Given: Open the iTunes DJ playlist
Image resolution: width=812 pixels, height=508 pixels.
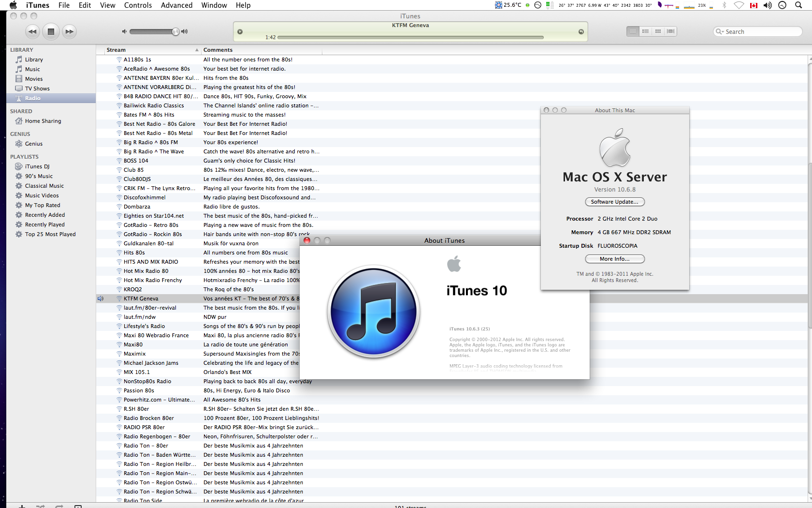Looking at the screenshot, I should [51, 166].
